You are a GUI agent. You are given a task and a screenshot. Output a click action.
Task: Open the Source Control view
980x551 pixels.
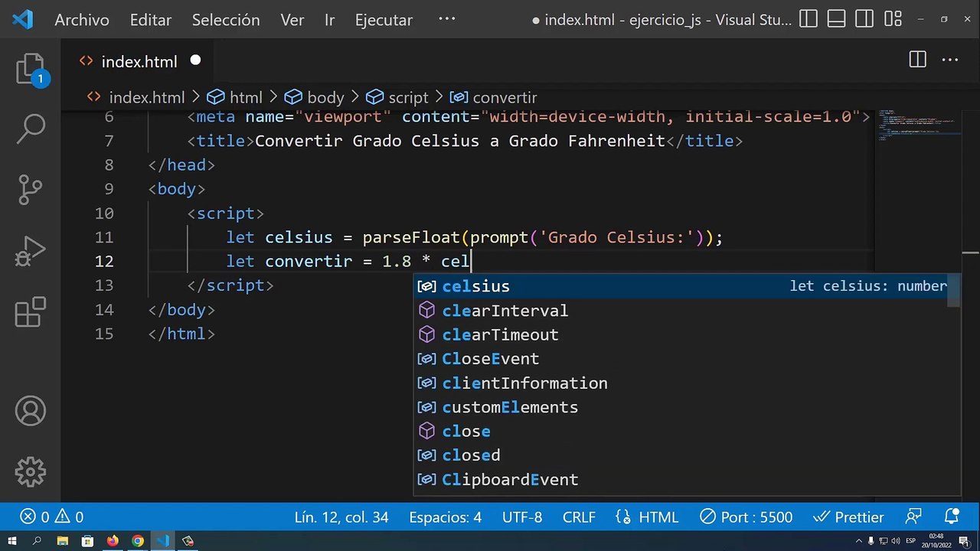click(31, 190)
